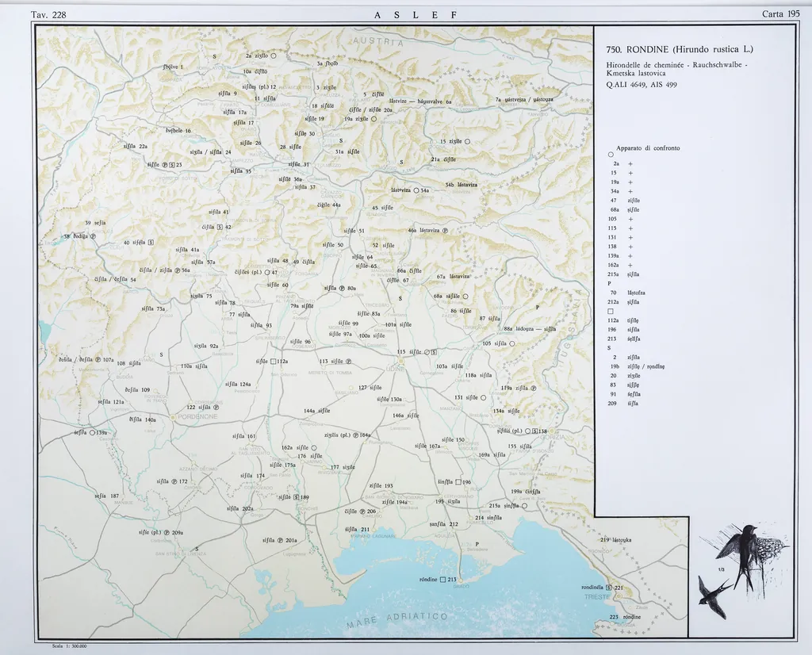Click the circle marker at point 105

pyautogui.click(x=512, y=343)
